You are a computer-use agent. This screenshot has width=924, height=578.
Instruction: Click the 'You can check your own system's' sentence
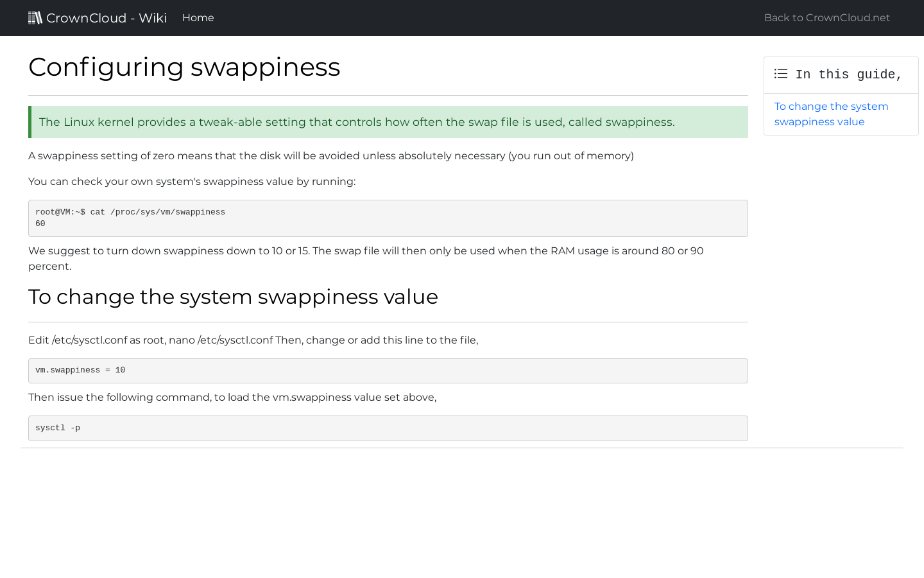pos(192,182)
